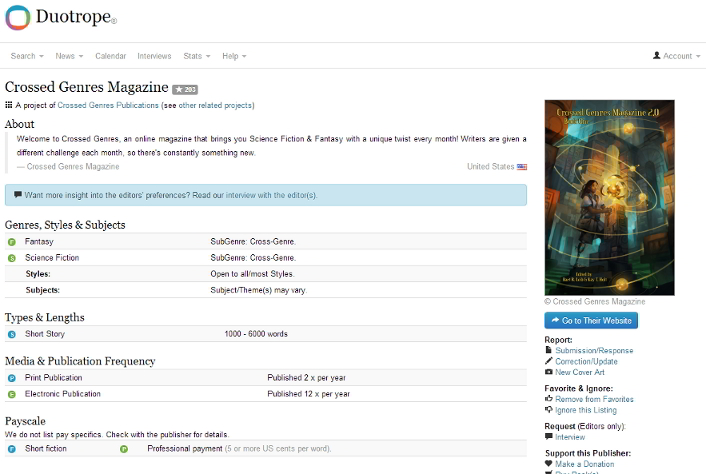Click 'Professional payment' payscale text
706x474 pixels.
[185, 448]
